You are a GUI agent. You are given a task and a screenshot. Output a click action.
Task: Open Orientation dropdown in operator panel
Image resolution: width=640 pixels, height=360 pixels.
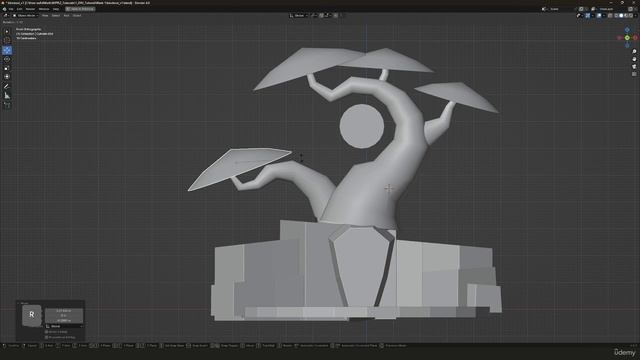click(x=64, y=326)
